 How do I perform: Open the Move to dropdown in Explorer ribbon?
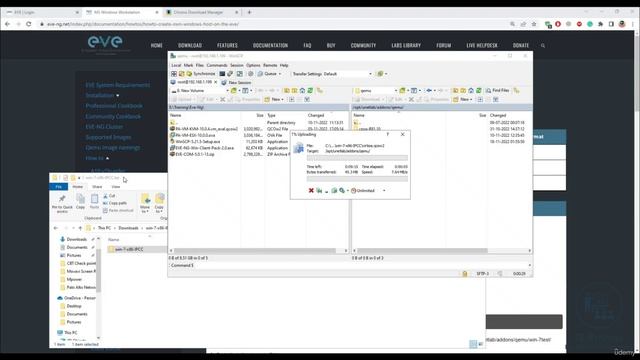coord(145,203)
